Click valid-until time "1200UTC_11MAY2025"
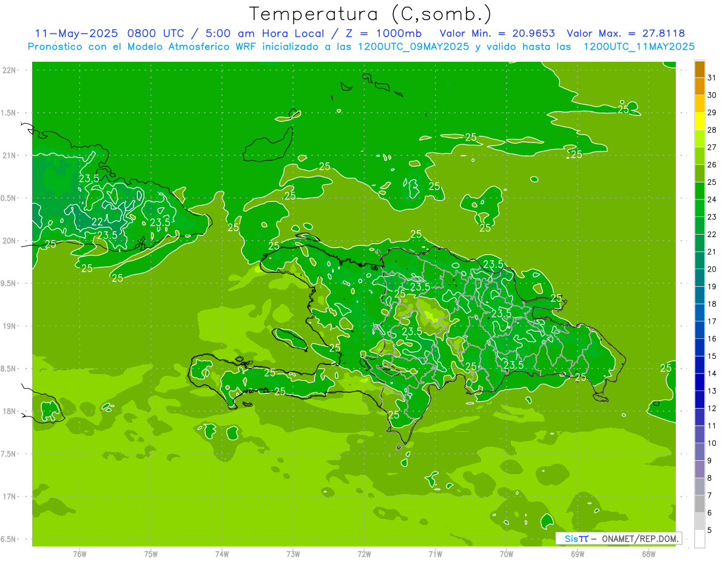 639,46
